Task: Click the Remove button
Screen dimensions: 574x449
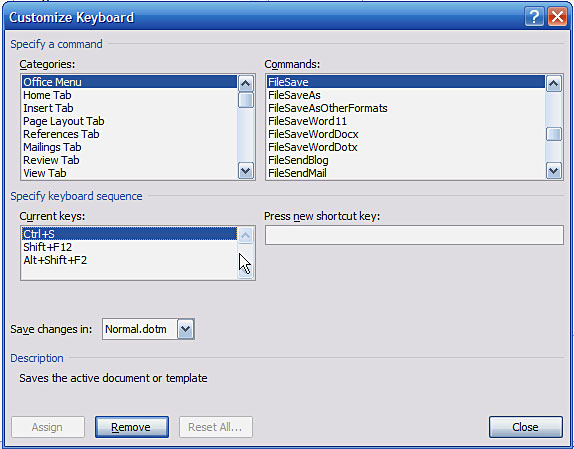Action: tap(132, 427)
